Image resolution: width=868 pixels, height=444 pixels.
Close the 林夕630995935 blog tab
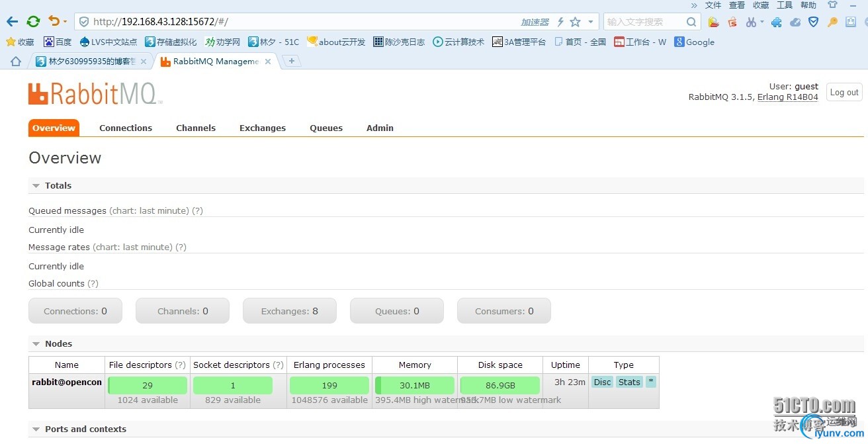(x=144, y=62)
